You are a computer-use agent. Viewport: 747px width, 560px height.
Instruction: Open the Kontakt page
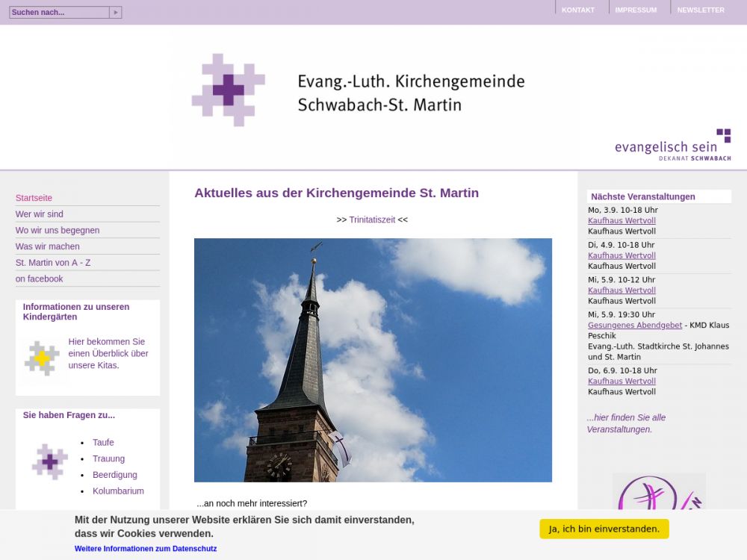pyautogui.click(x=577, y=10)
